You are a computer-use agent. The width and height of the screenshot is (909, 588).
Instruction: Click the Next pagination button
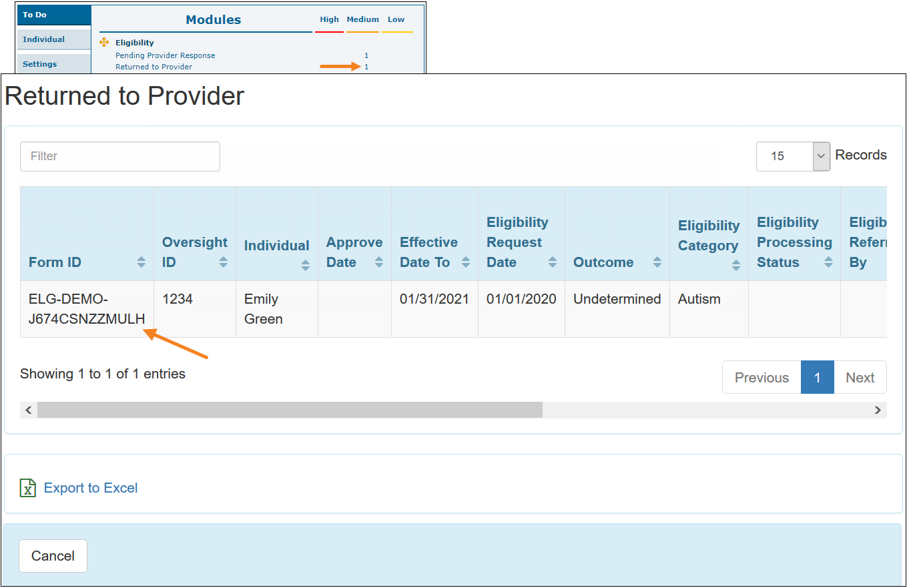click(x=860, y=377)
